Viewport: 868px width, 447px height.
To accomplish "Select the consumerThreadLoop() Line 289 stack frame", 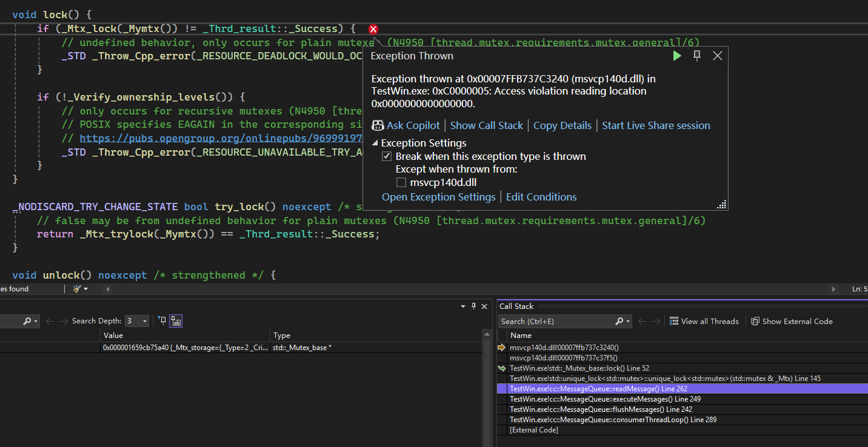I will pos(613,420).
